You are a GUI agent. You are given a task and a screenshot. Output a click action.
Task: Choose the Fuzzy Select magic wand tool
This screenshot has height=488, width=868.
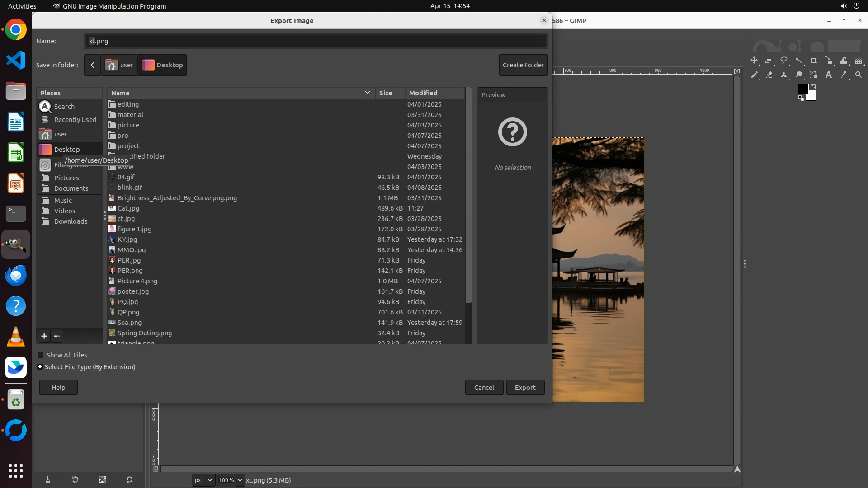coord(799,61)
